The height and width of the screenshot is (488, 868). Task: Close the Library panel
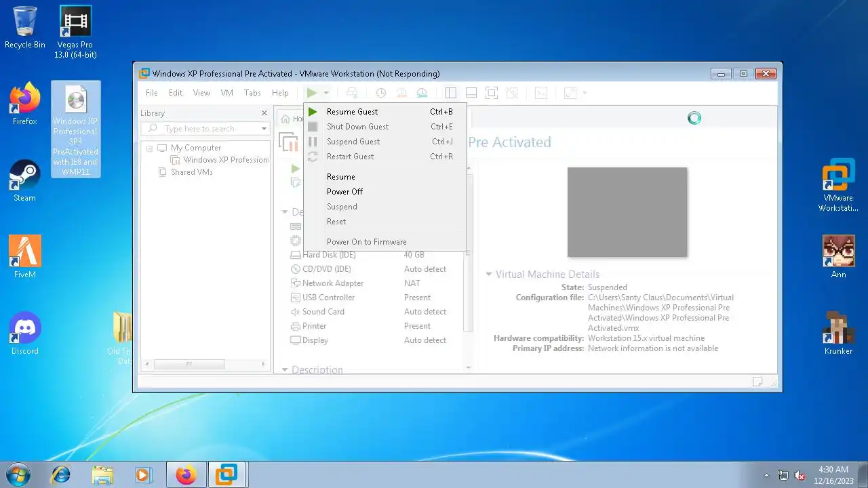(264, 113)
